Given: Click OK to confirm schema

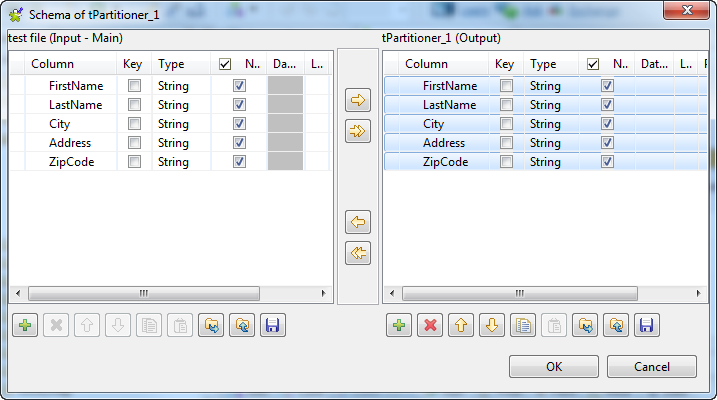Looking at the screenshot, I should pyautogui.click(x=553, y=367).
